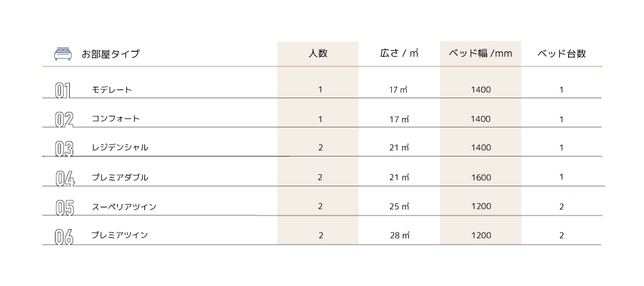Click the 広さ / ㎡ column header
The image size is (644, 286).
point(399,54)
